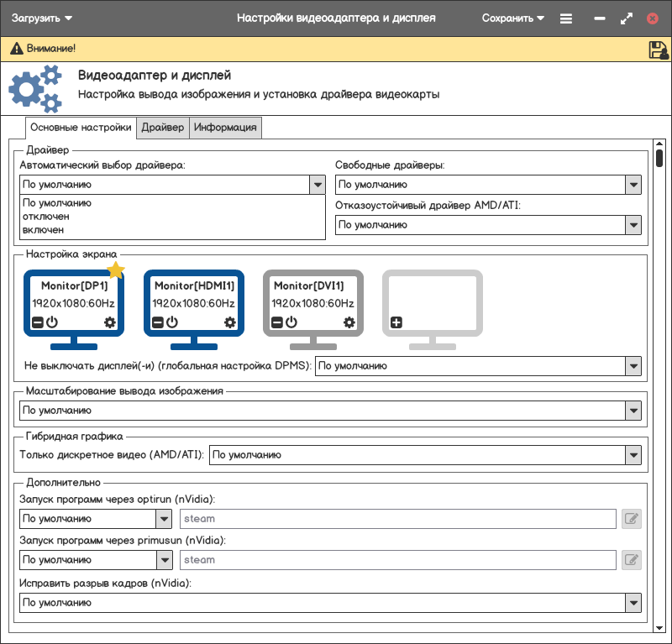This screenshot has height=644, width=672.
Task: Switch to the Драйвер tab
Action: pos(162,128)
